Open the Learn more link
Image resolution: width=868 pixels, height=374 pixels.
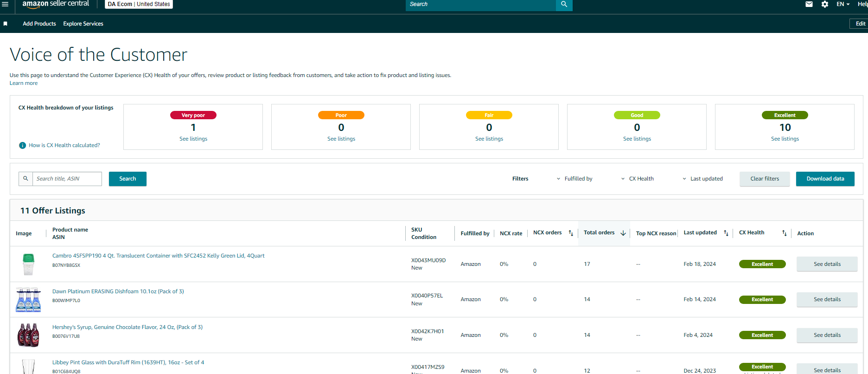pyautogui.click(x=24, y=83)
